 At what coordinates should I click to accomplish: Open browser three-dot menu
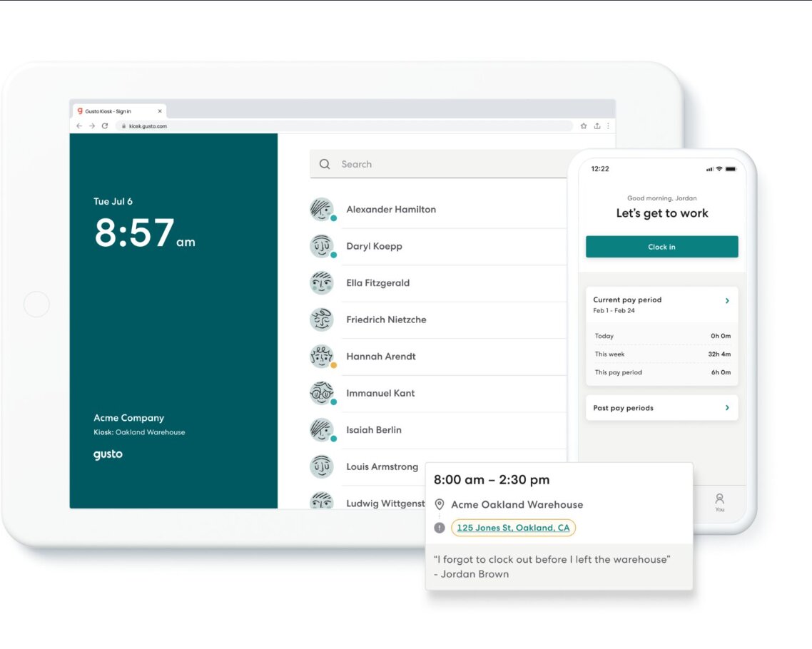point(608,126)
